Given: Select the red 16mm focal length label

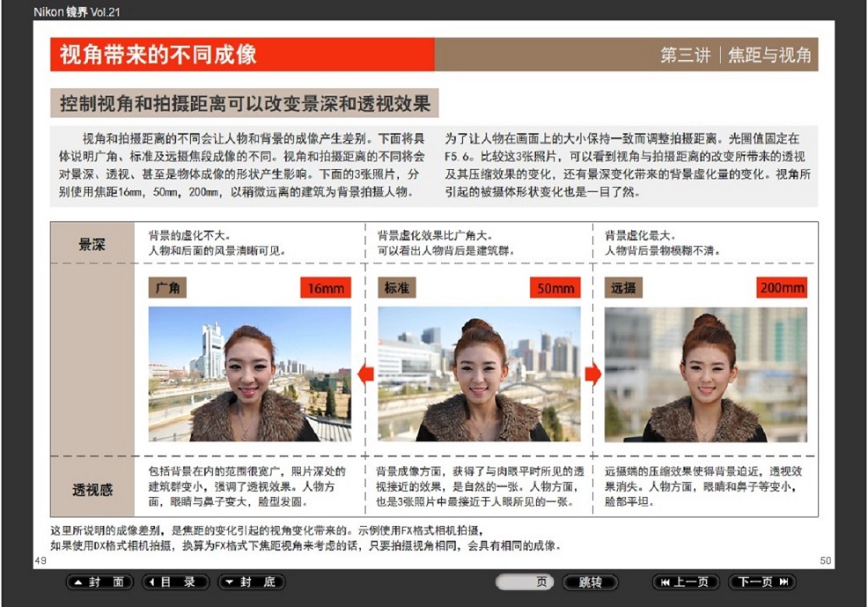Looking at the screenshot, I should click(325, 288).
